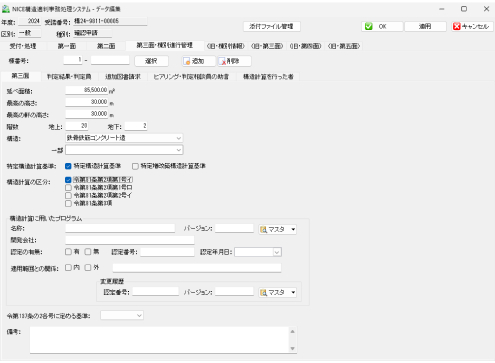Screen dimensions: 495x363
Task: Click the 選択 button
Action: 151,61
